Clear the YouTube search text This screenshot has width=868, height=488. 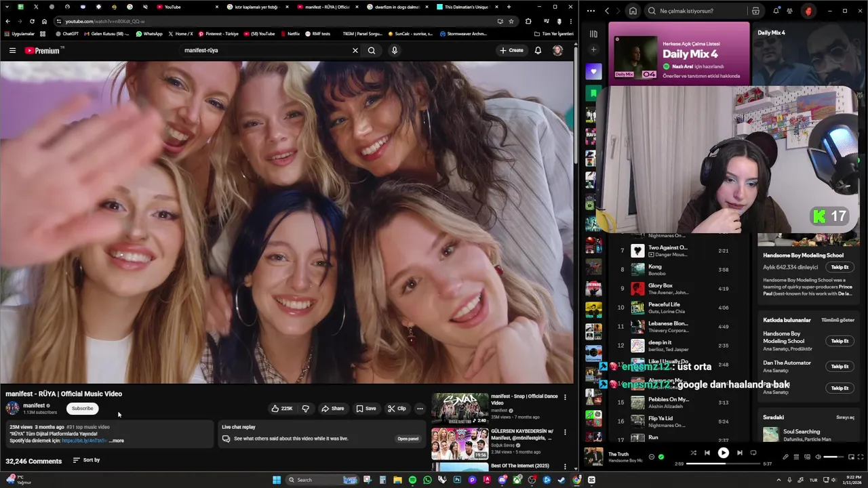[x=355, y=50]
